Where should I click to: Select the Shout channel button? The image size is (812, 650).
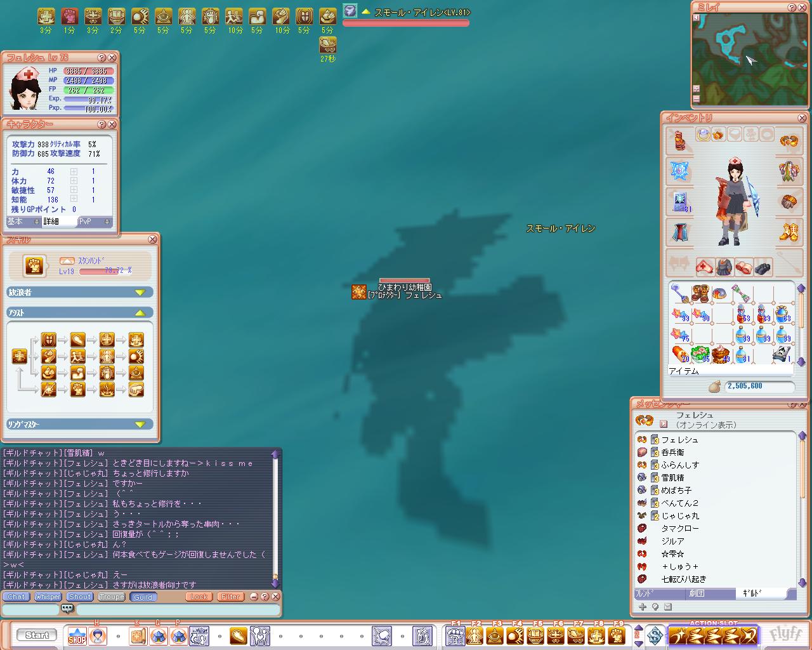pyautogui.click(x=80, y=597)
